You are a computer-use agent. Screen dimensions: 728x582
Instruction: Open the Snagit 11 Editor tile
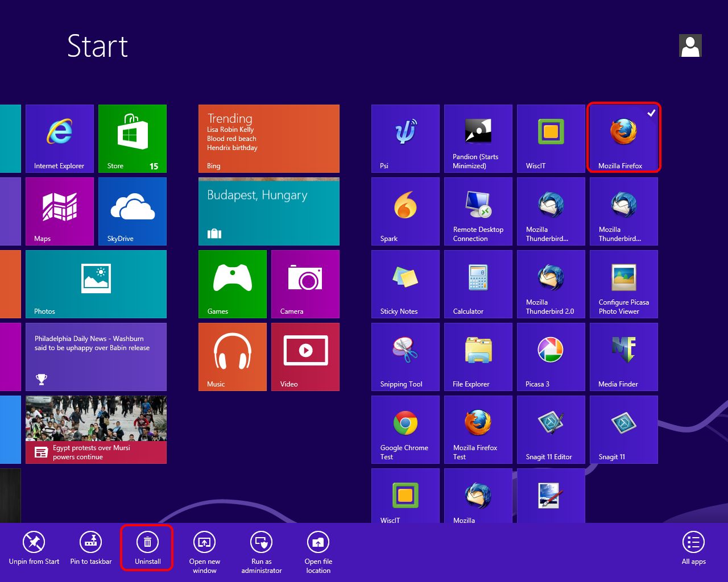pyautogui.click(x=551, y=430)
